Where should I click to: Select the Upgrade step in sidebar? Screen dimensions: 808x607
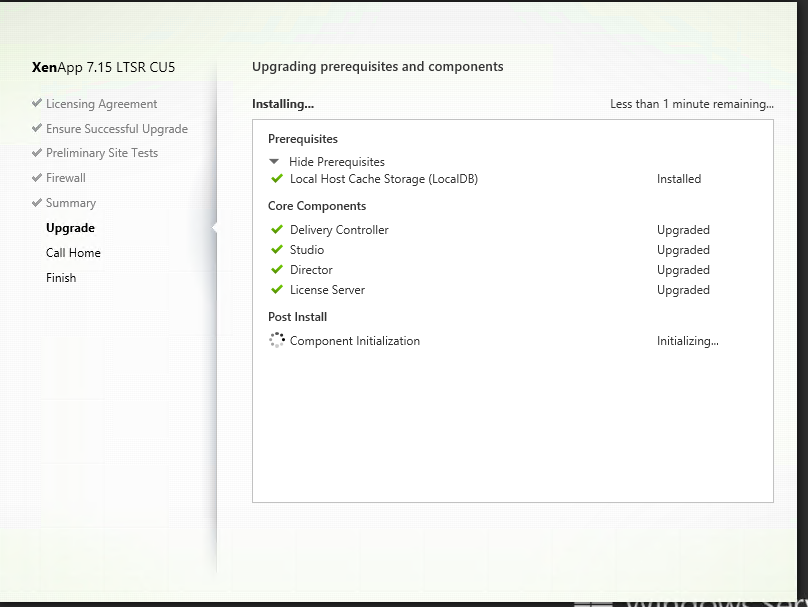pyautogui.click(x=71, y=228)
